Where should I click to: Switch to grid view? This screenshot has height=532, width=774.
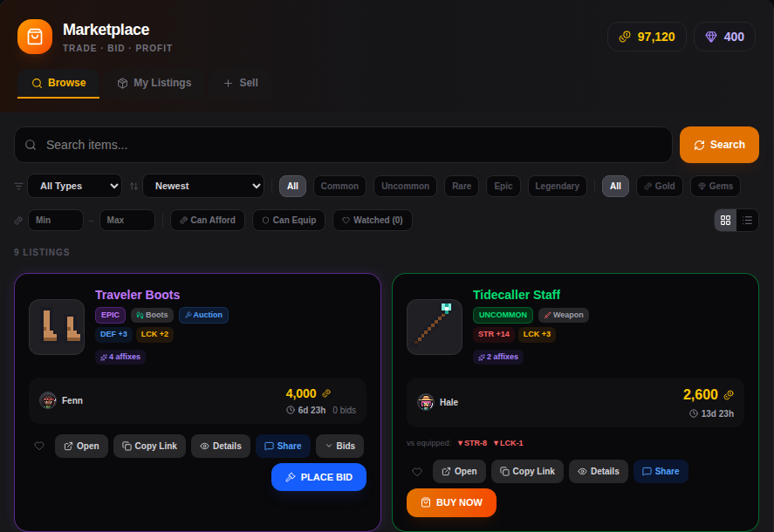(726, 220)
